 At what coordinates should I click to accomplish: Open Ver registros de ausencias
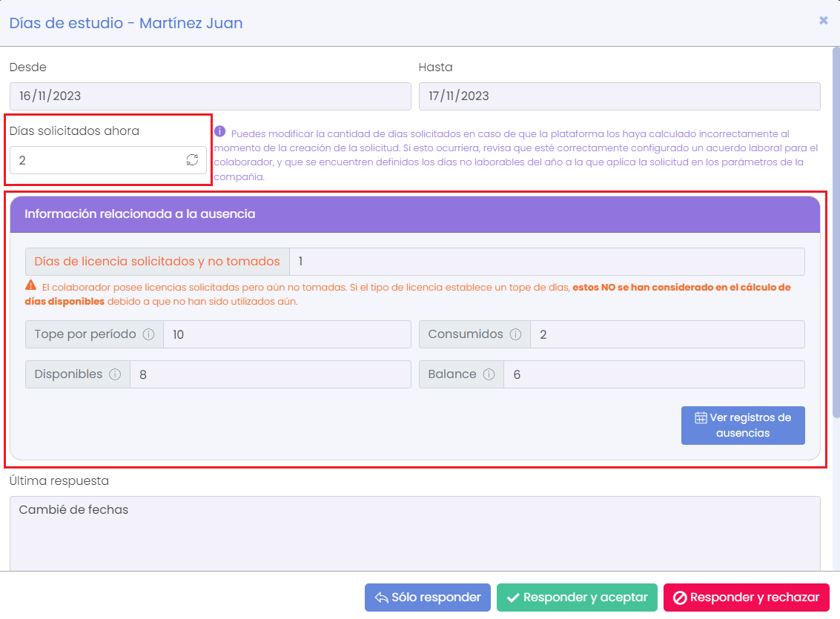(x=742, y=426)
